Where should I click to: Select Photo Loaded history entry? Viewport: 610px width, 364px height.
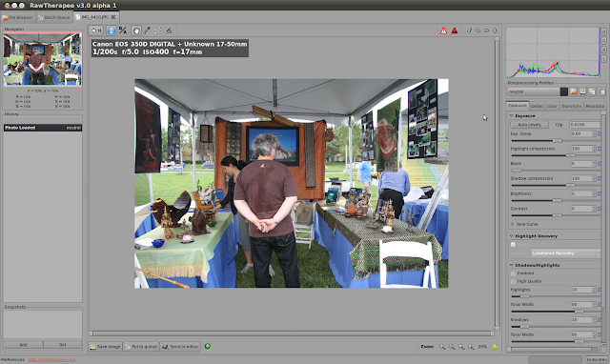[43, 128]
